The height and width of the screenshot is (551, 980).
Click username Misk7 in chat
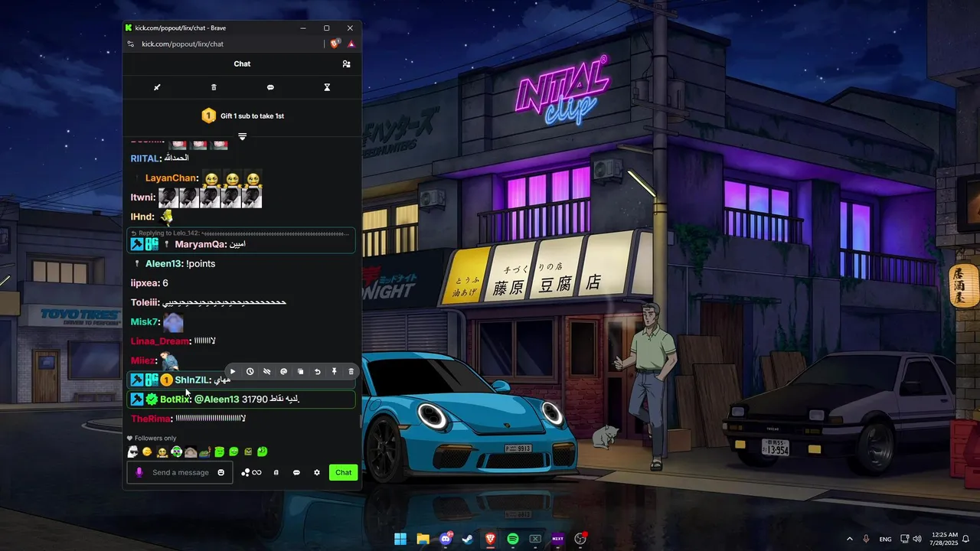[x=145, y=322]
